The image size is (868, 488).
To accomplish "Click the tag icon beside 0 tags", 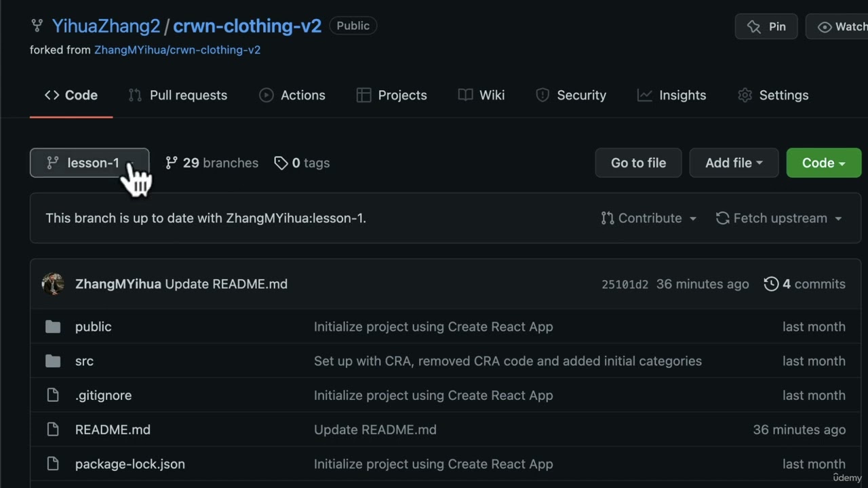I will point(281,163).
